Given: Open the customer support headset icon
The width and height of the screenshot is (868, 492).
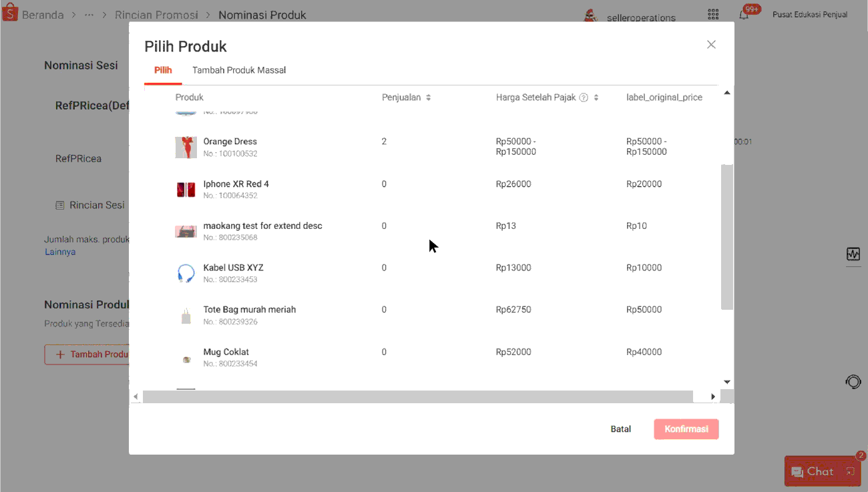Looking at the screenshot, I should pos(853,382).
